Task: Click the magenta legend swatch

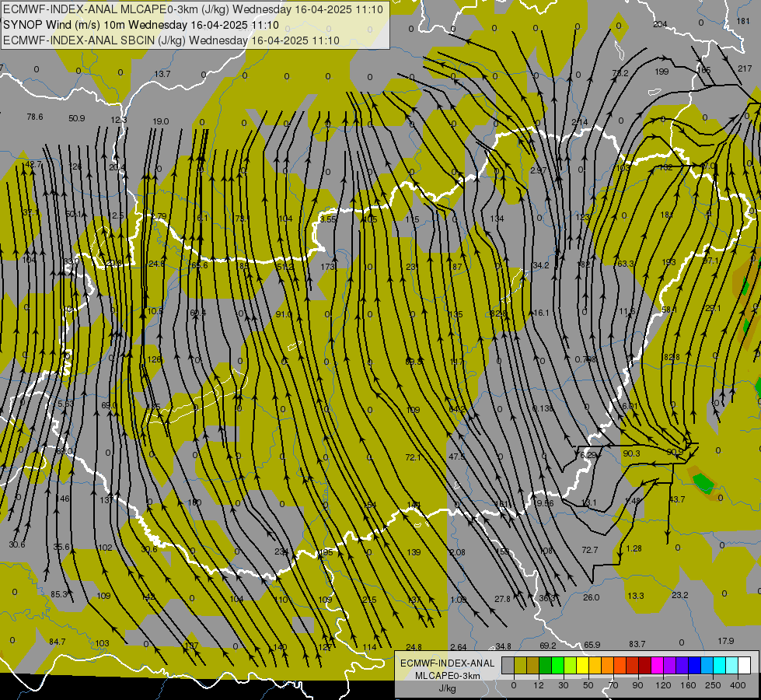Action: tap(657, 665)
